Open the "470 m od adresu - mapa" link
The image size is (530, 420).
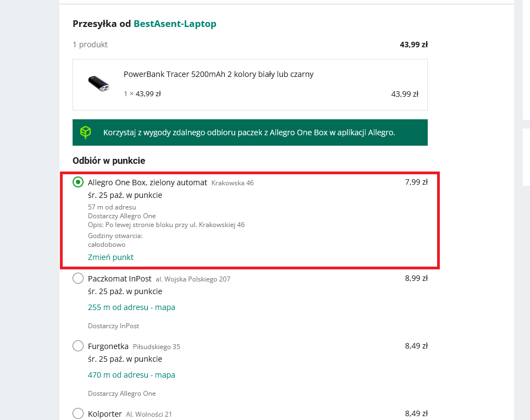tap(131, 375)
